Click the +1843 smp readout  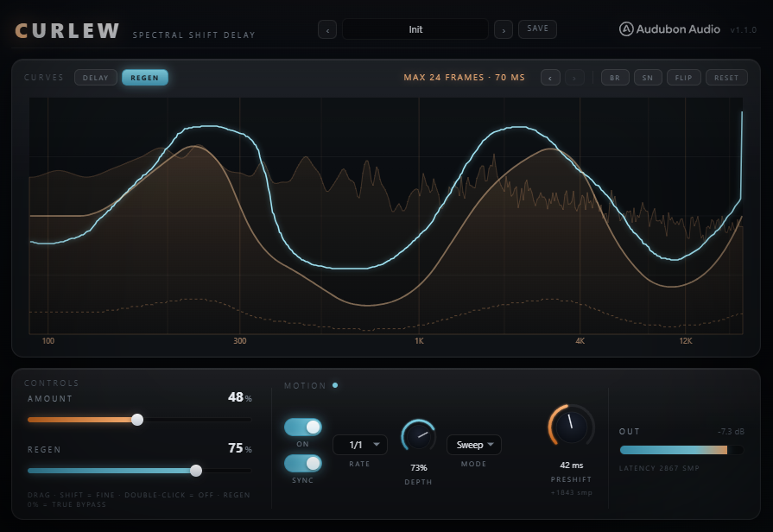(x=572, y=492)
